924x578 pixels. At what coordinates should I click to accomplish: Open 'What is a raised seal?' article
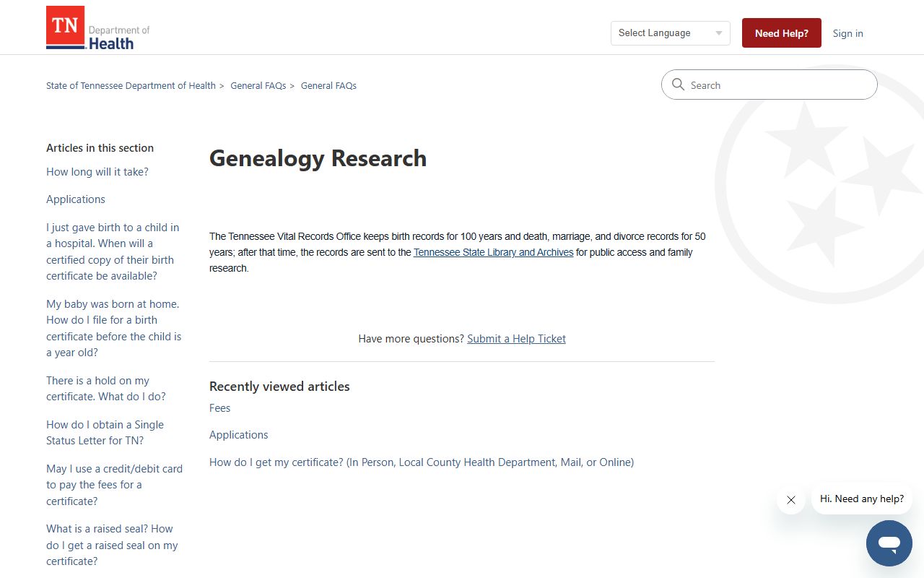tap(112, 545)
